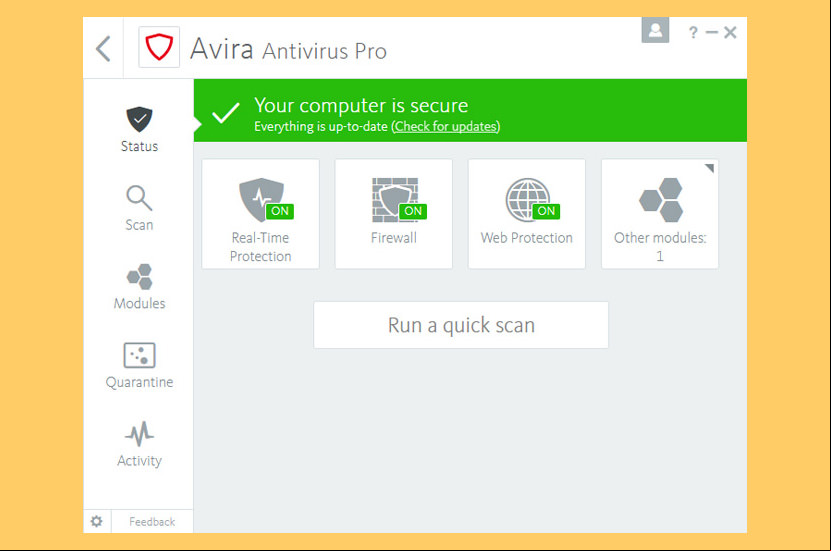Click the Check for updates link
The width and height of the screenshot is (831, 551).
coord(446,127)
